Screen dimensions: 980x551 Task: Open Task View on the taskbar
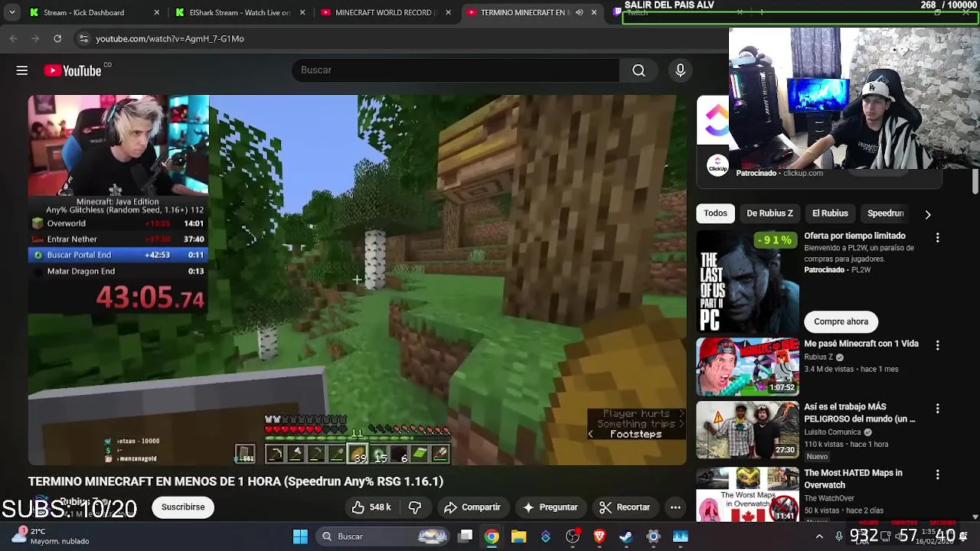pos(465,536)
